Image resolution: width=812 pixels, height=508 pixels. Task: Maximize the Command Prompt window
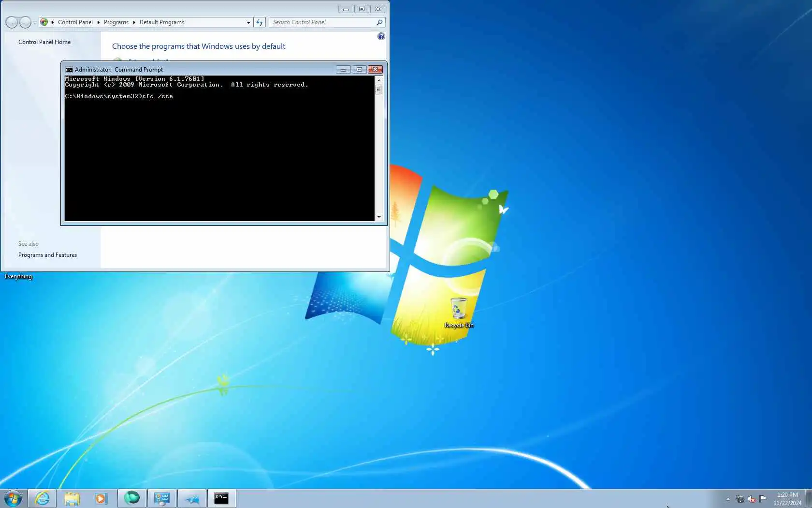[x=359, y=70]
